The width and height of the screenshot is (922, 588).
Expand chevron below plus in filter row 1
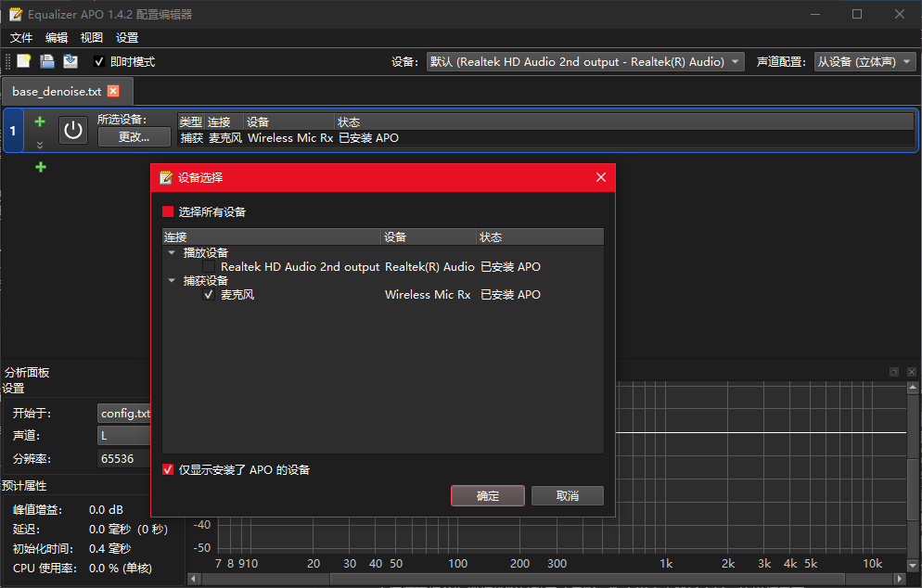(x=40, y=145)
